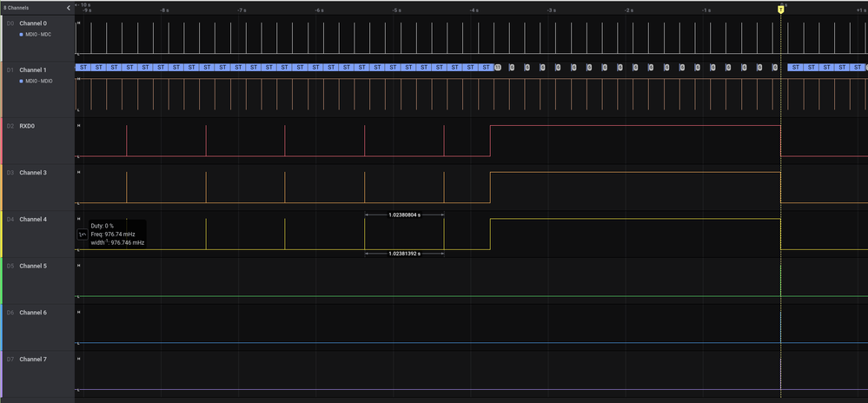Click the 'Freq: 976.74 mHz' readout
This screenshot has width=868, height=403.
click(113, 235)
